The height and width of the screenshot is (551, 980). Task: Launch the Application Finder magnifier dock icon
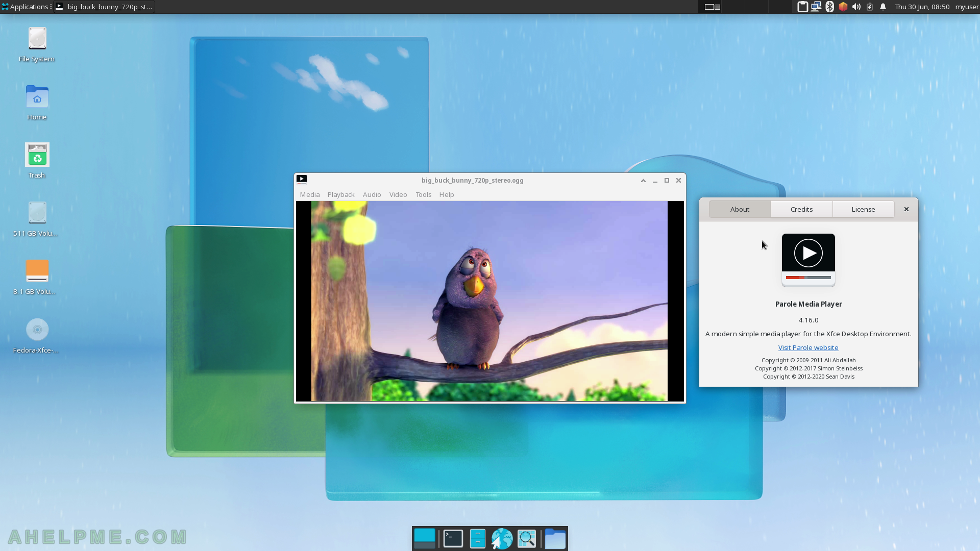[x=527, y=538]
